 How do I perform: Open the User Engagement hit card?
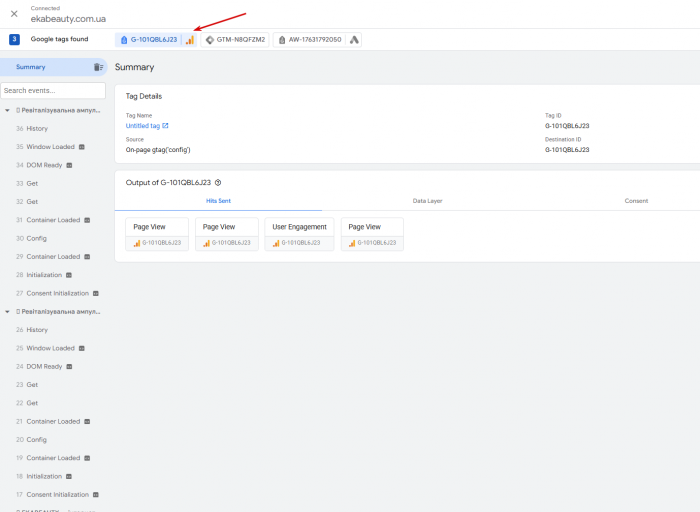pos(299,234)
